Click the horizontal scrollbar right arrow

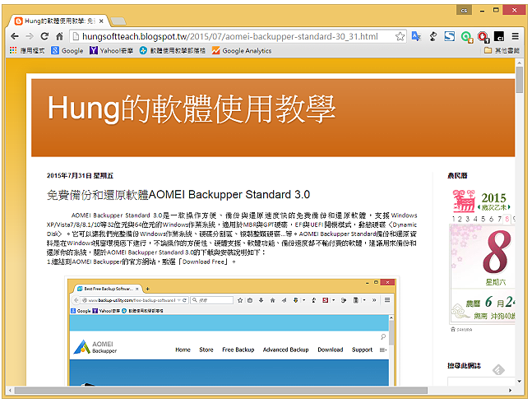(x=510, y=391)
